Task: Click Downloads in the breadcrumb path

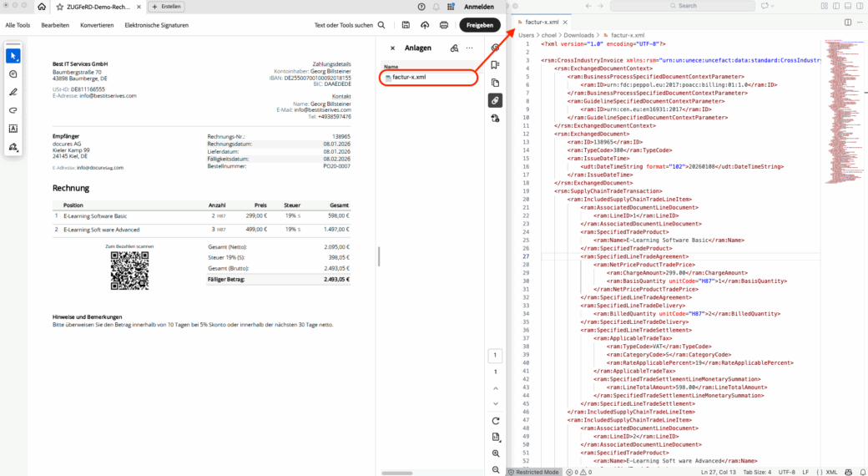Action: pos(578,35)
